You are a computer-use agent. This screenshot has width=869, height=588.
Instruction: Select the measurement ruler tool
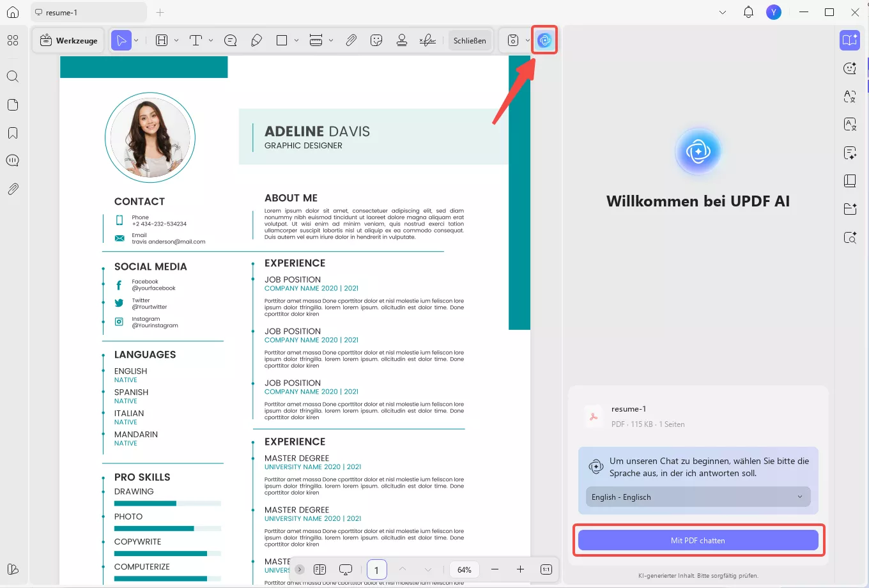point(316,40)
